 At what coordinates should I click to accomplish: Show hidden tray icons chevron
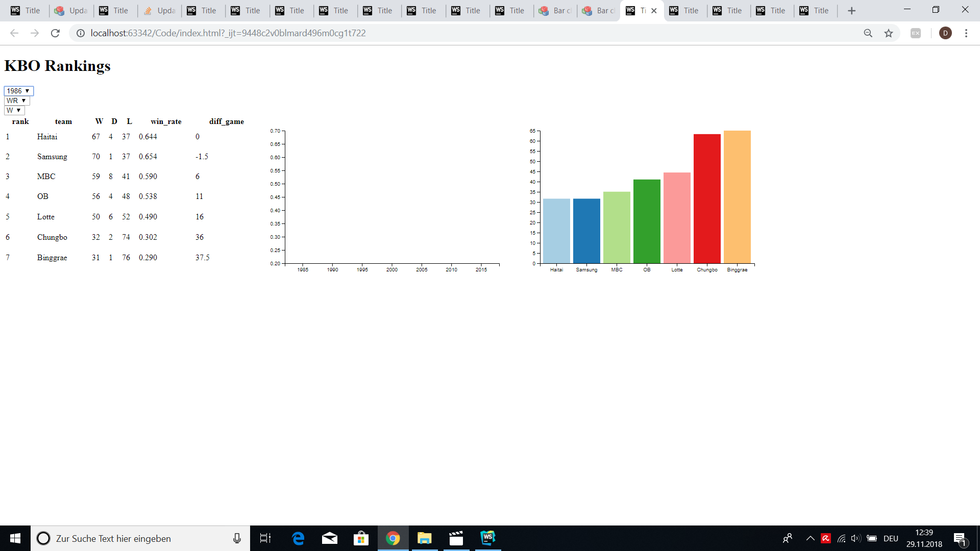(810, 538)
